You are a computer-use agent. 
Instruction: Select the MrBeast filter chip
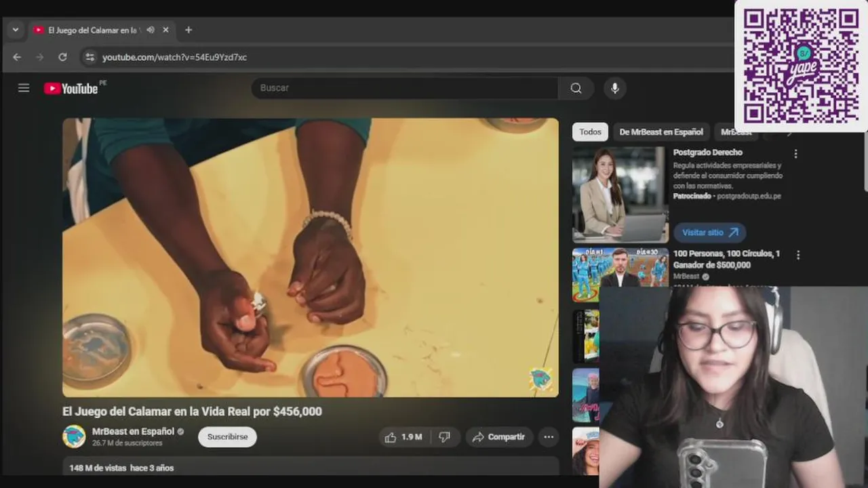coord(736,132)
